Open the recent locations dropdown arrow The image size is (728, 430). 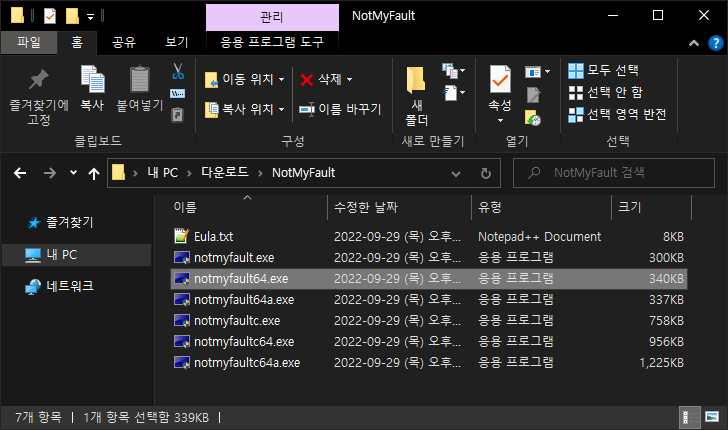(x=73, y=173)
